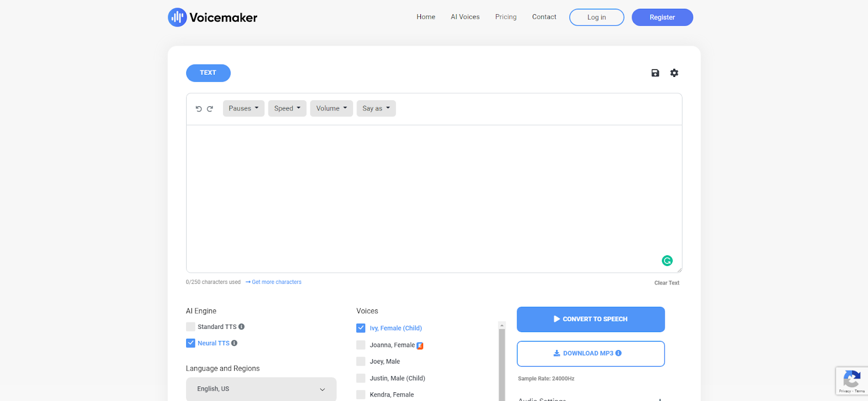Click the badge icon beside Joanna, Female
This screenshot has height=401, width=868.
point(420,346)
